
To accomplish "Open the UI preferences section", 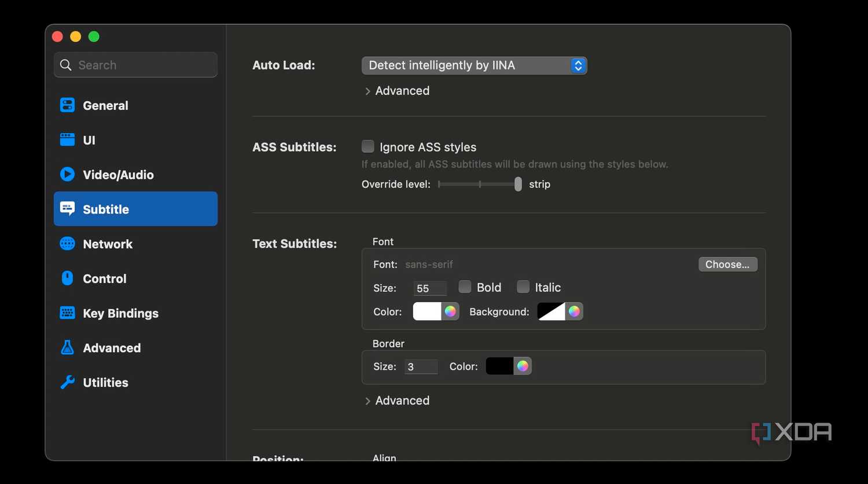I will pos(135,140).
